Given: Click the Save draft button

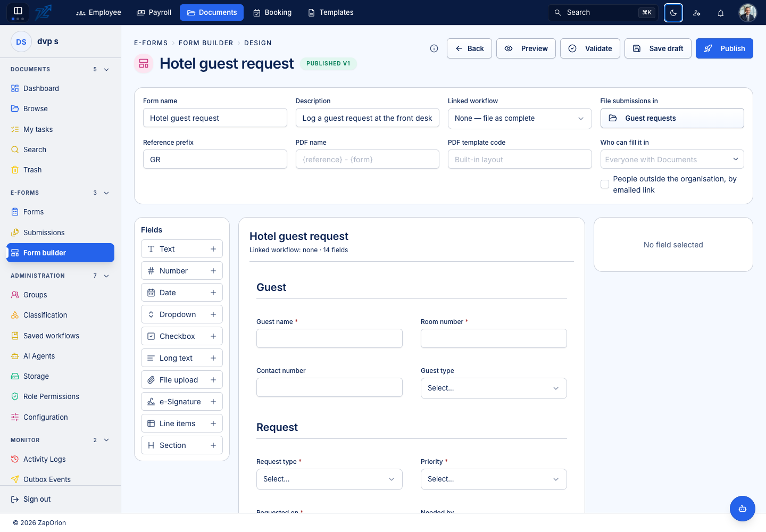Looking at the screenshot, I should click(658, 48).
